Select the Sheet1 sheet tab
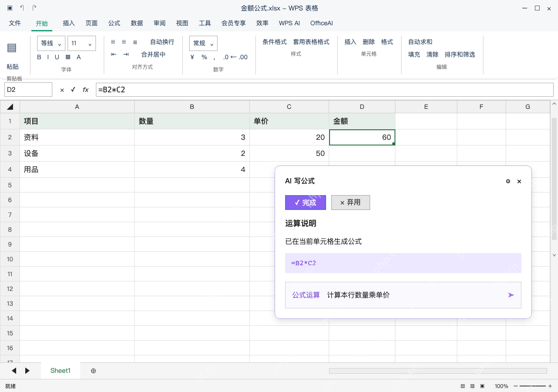This screenshot has width=558, height=392. (x=61, y=371)
